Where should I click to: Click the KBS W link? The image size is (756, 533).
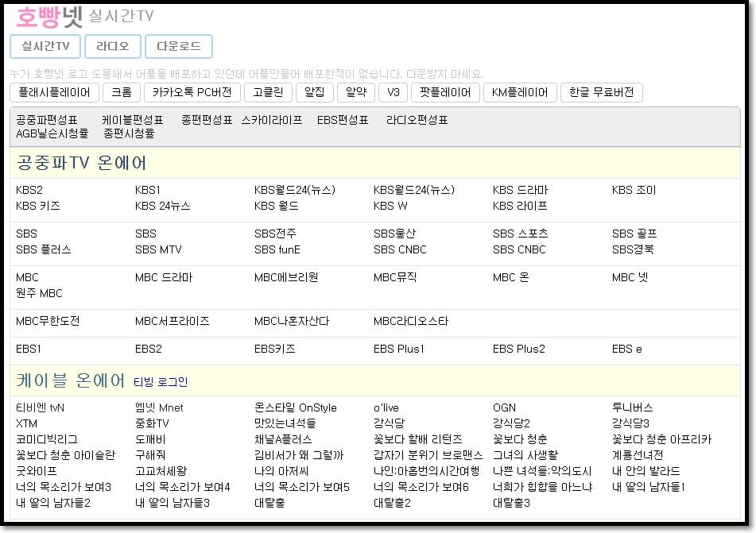click(x=390, y=206)
